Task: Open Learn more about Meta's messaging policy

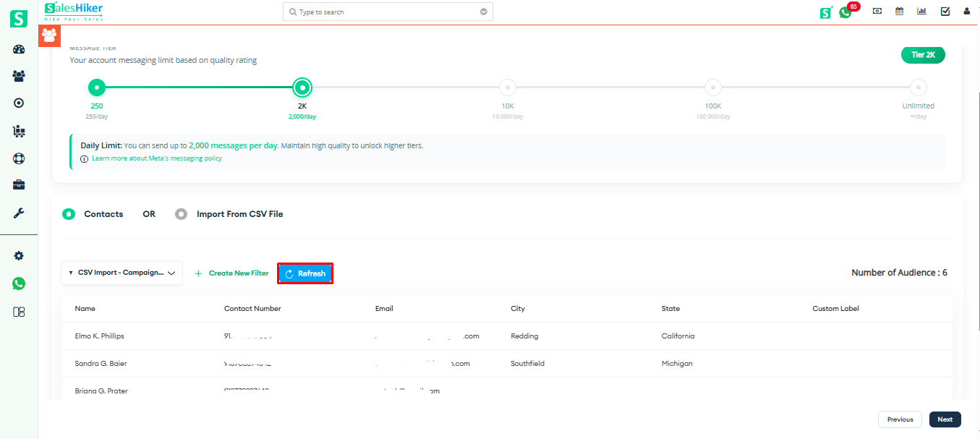Action: pos(157,158)
